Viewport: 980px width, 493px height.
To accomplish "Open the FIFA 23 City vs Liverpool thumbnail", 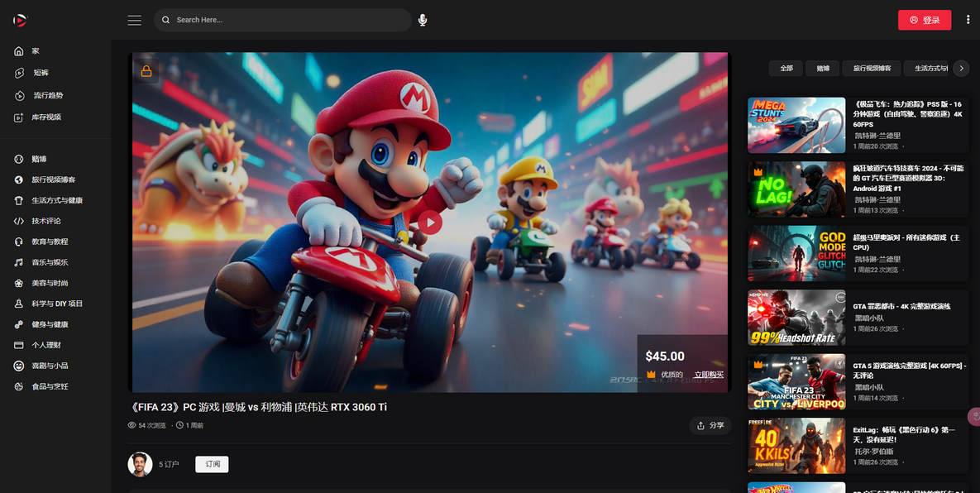I will [x=796, y=382].
